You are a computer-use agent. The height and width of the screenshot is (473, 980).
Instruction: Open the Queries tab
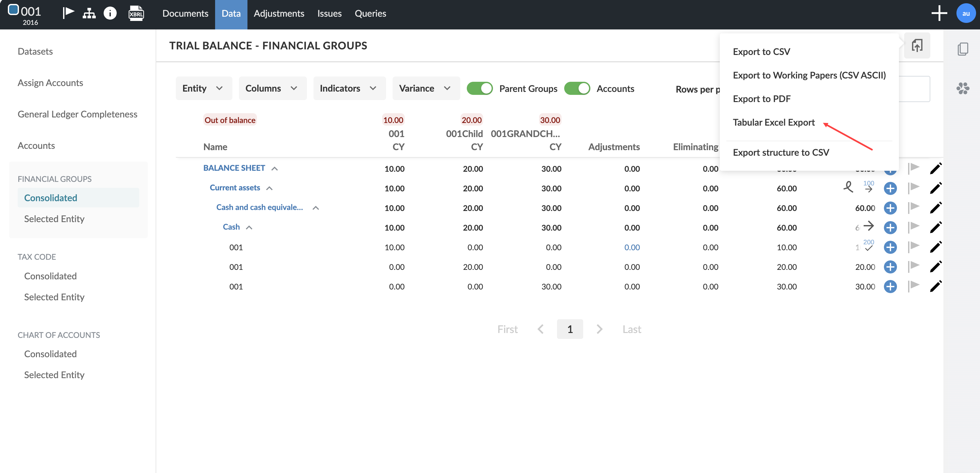[x=370, y=13]
